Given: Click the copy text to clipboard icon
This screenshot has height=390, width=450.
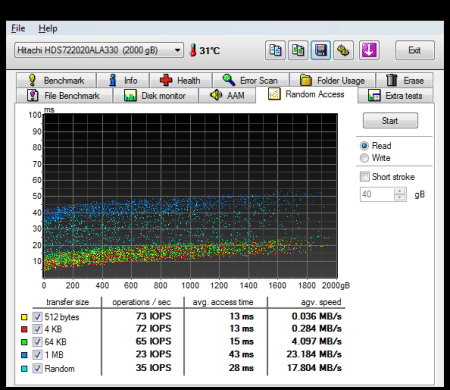Looking at the screenshot, I should (x=275, y=50).
